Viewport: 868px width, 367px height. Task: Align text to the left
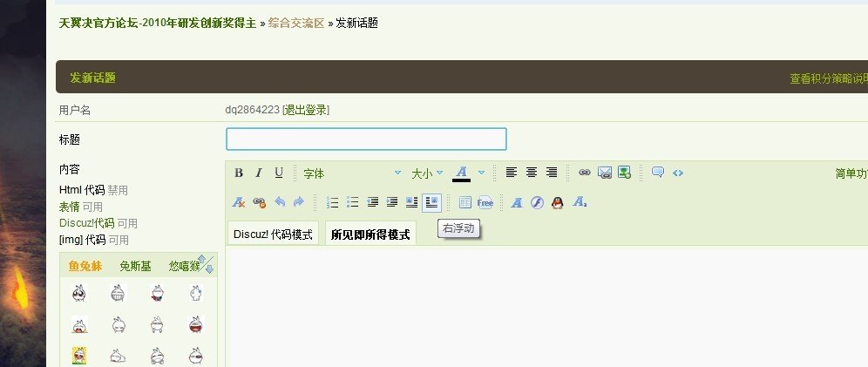[x=512, y=173]
